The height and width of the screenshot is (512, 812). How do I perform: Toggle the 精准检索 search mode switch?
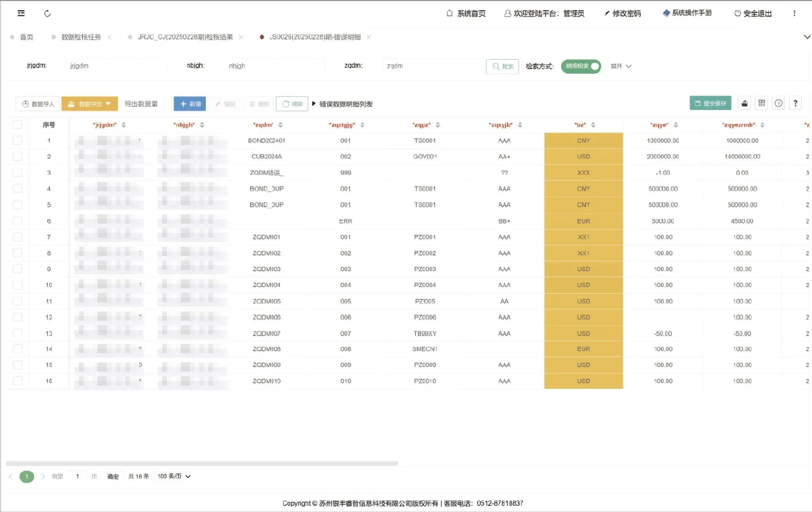(581, 66)
